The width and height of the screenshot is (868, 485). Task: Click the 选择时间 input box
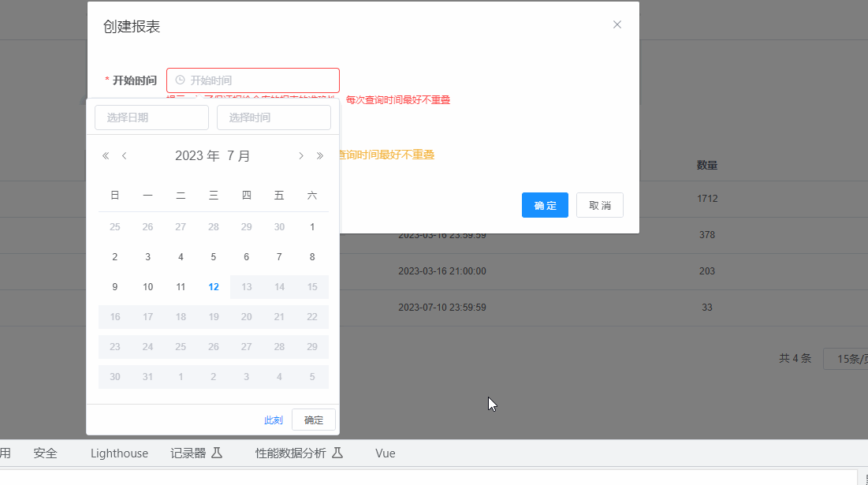(274, 118)
